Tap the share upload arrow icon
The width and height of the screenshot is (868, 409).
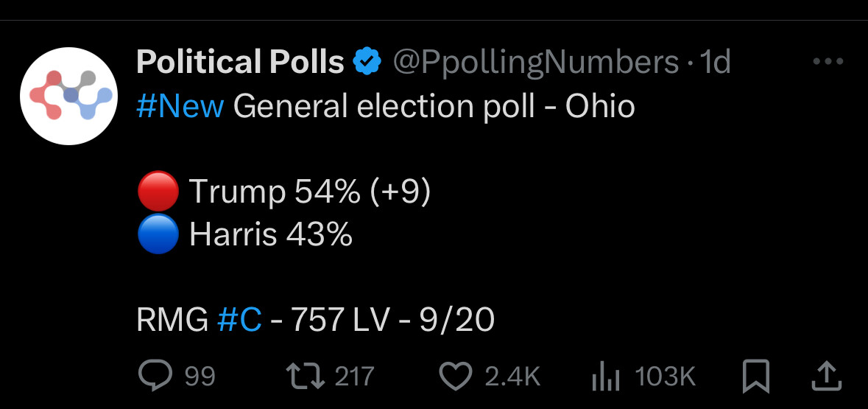pos(827,377)
